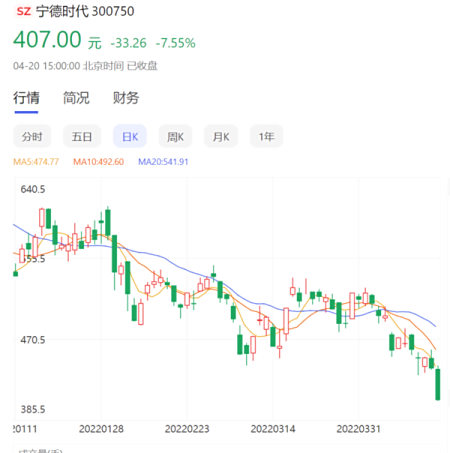Click the 20220128 date axis label
The height and width of the screenshot is (453, 450).
coord(101,429)
